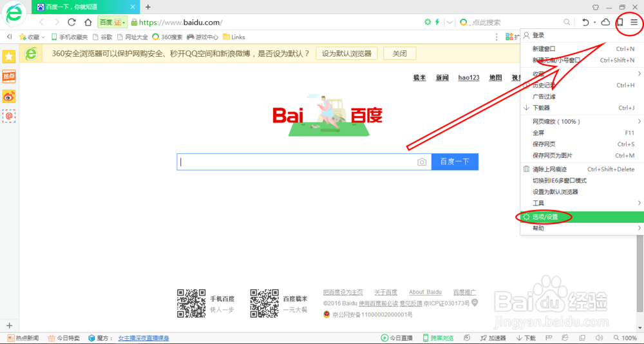The image size is (644, 344).
Task: Click the 360 browser logo at top left
Action: pos(15,14)
